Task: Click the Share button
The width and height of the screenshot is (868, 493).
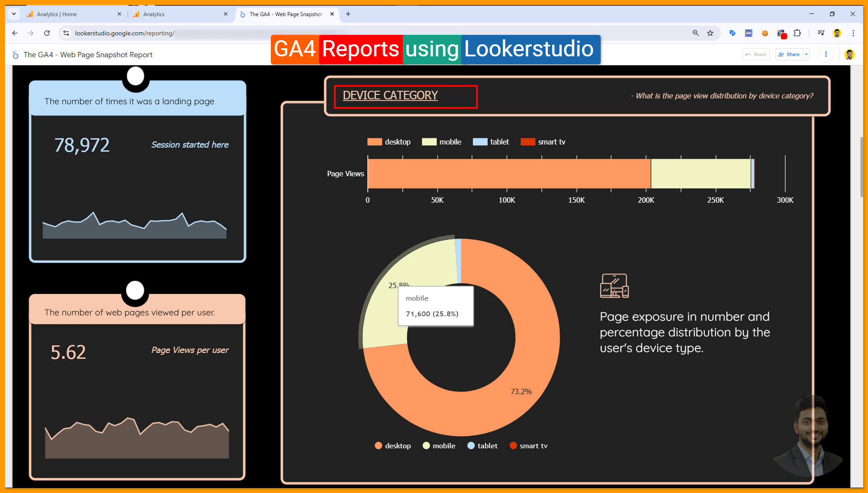Action: (789, 55)
